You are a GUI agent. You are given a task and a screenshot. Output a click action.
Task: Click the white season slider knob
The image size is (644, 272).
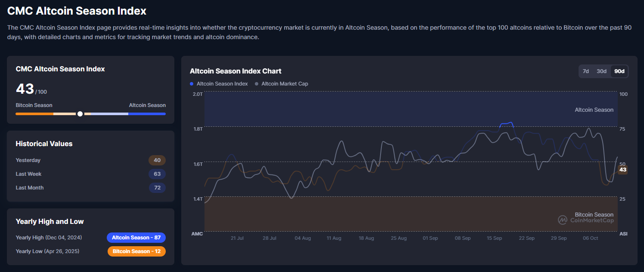pyautogui.click(x=80, y=114)
